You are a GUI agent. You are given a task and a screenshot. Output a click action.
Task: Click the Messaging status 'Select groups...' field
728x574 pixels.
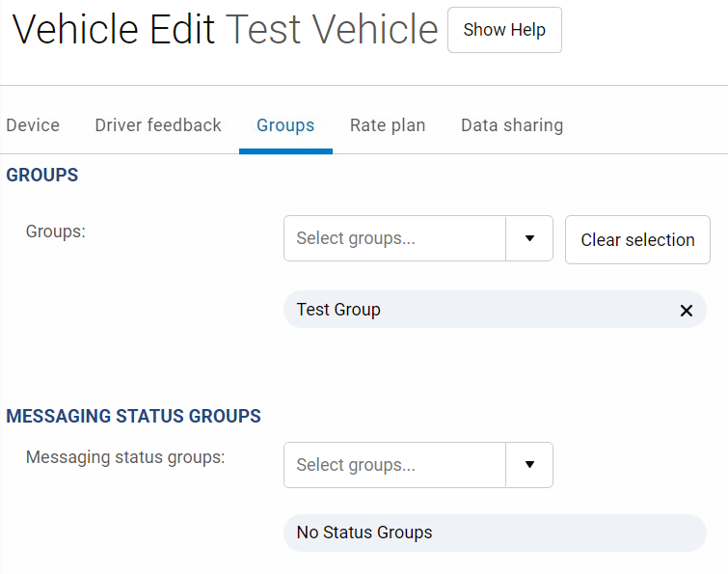coord(394,465)
